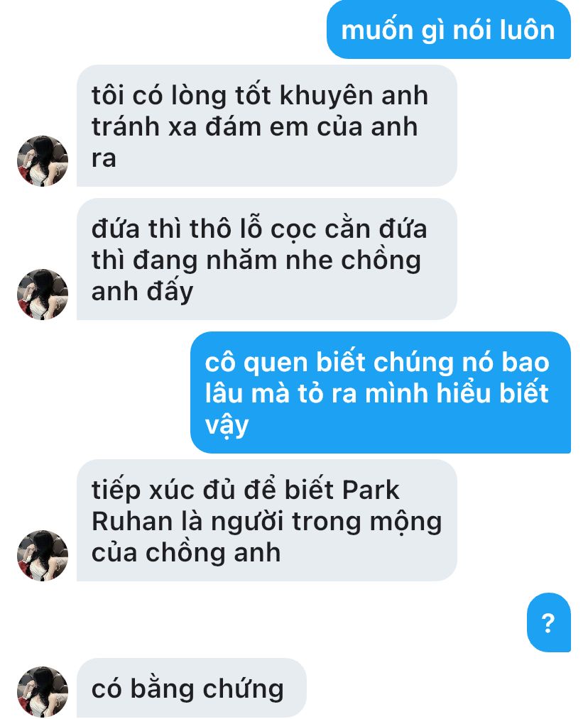The width and height of the screenshot is (588, 719).
Task: Select the blue "muốn gì nói luôn" bubble
Action: point(449,30)
